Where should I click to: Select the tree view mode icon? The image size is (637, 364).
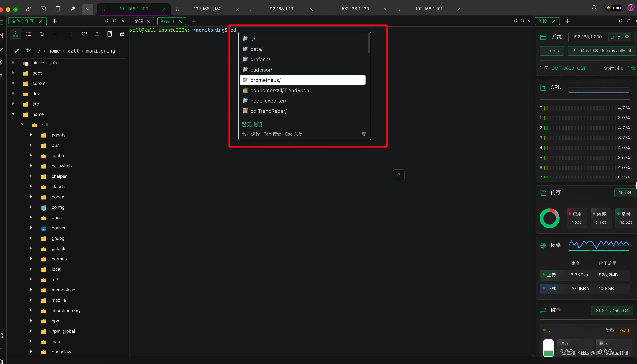[x=15, y=34]
